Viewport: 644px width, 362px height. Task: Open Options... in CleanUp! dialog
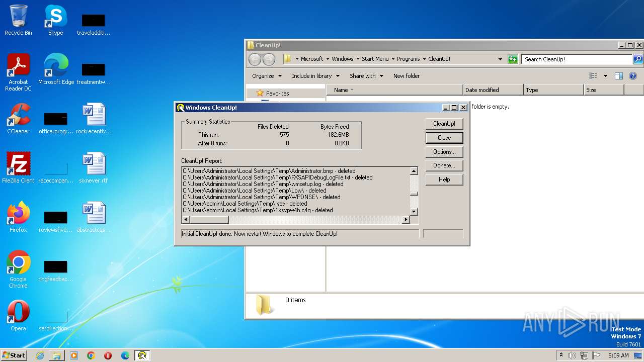point(444,152)
